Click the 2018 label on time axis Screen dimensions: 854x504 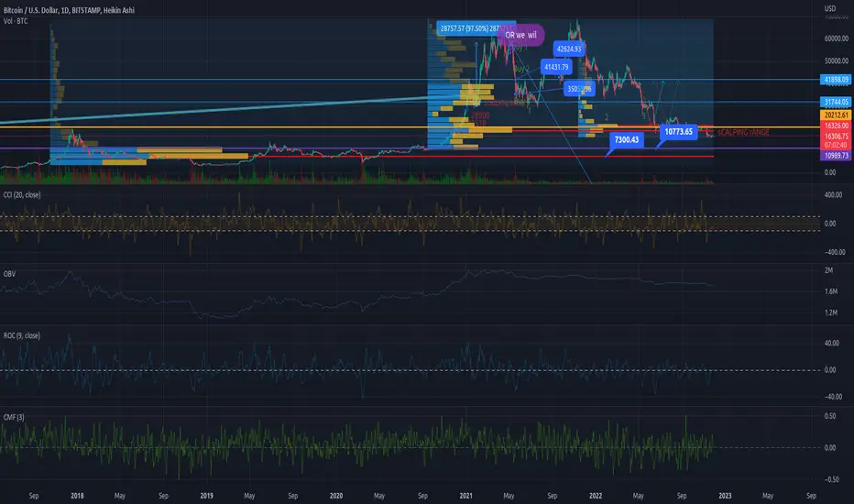click(x=77, y=496)
